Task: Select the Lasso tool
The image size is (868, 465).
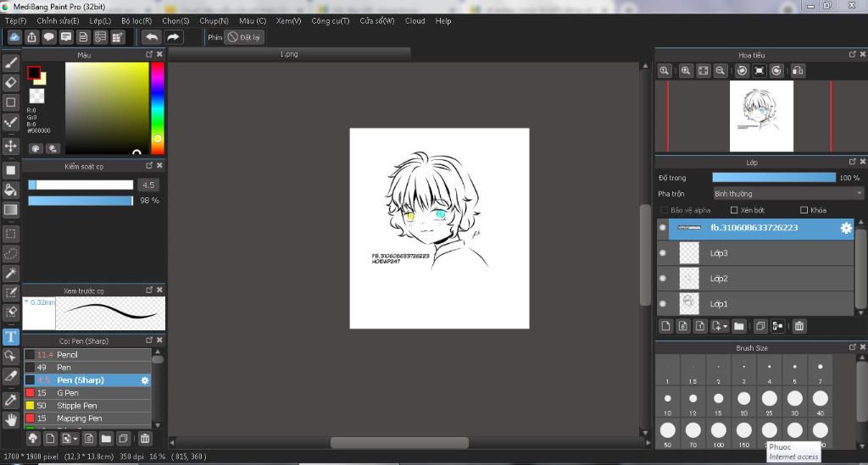Action: [x=10, y=253]
